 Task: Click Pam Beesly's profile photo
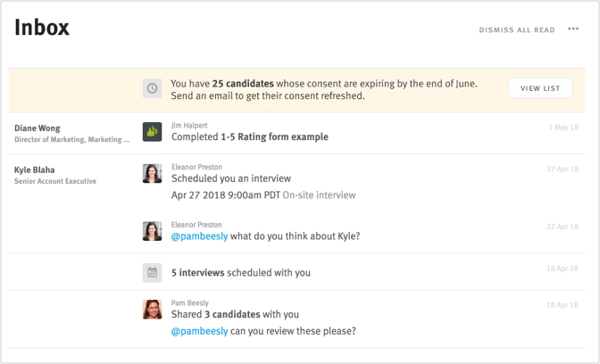coord(153,310)
